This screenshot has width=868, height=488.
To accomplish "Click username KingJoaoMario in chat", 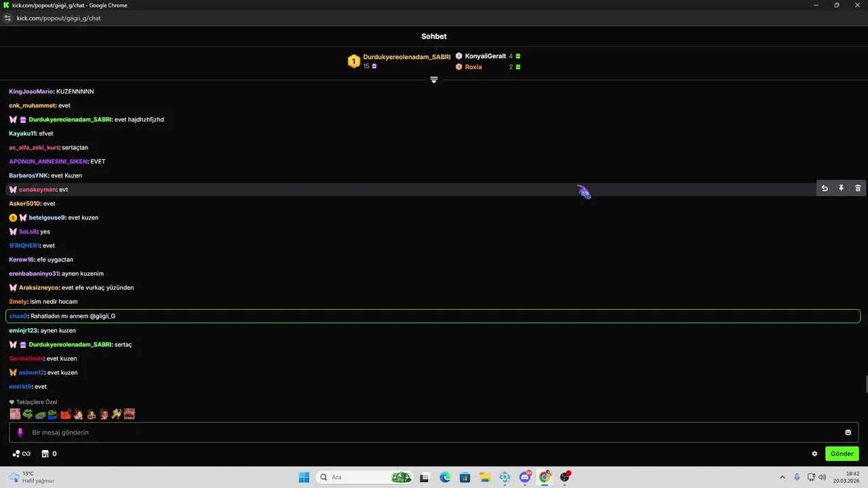I will point(31,91).
